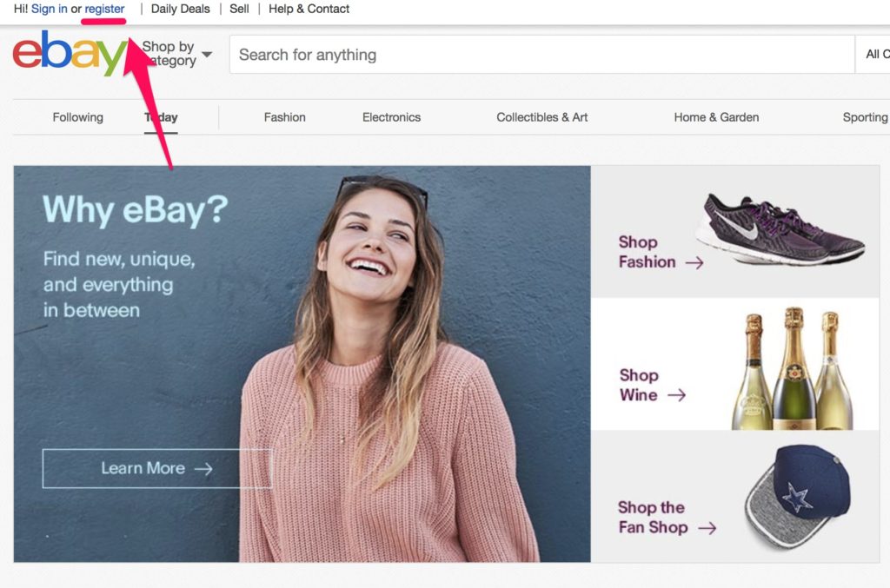Image resolution: width=890 pixels, height=588 pixels.
Task: Click the arrow next to Fan Shop
Action: [x=707, y=528]
